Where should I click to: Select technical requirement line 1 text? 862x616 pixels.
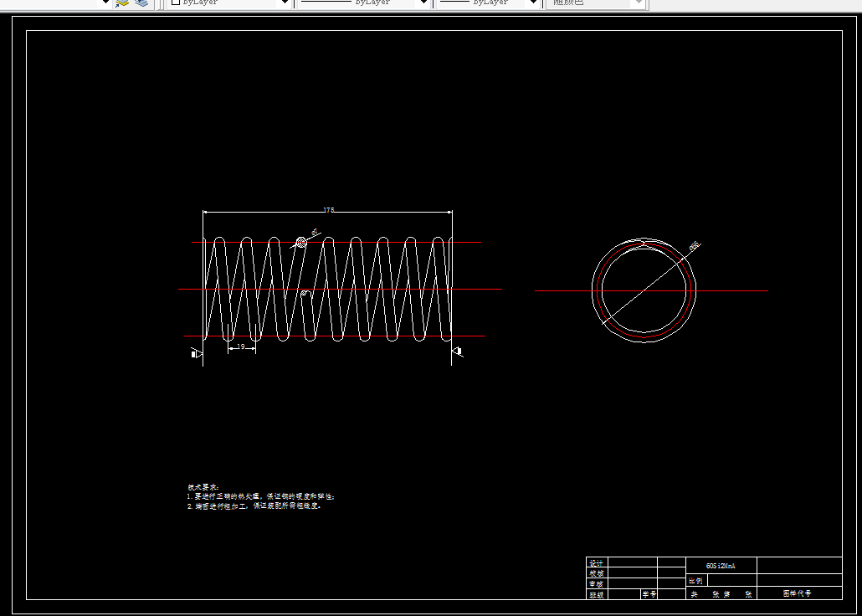click(x=260, y=496)
